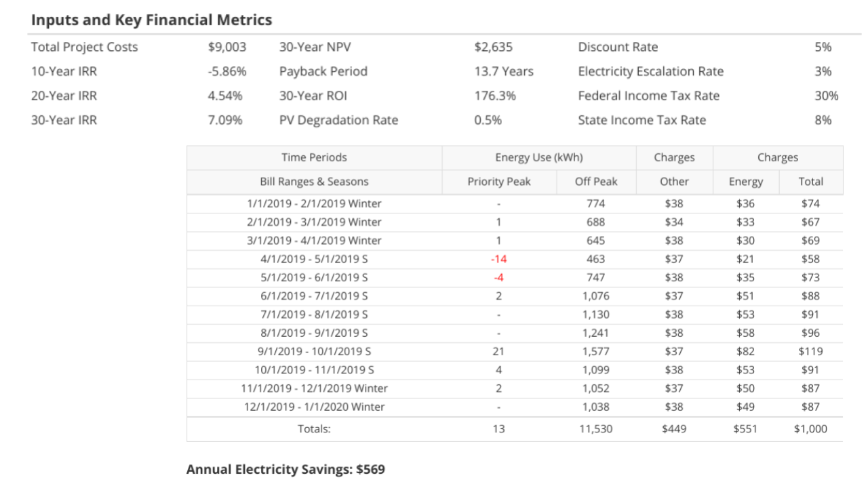The width and height of the screenshot is (868, 488).
Task: Click the Bill Ranges & Seasons header
Action: click(314, 182)
